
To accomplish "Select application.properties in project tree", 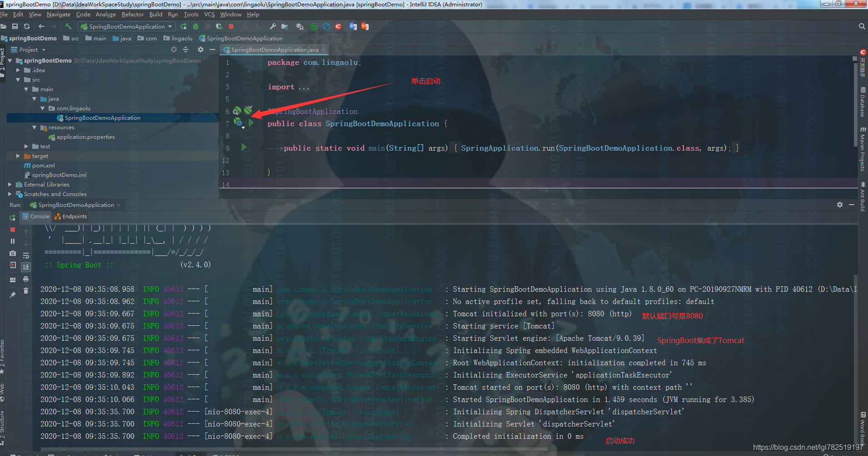I will click(x=82, y=137).
